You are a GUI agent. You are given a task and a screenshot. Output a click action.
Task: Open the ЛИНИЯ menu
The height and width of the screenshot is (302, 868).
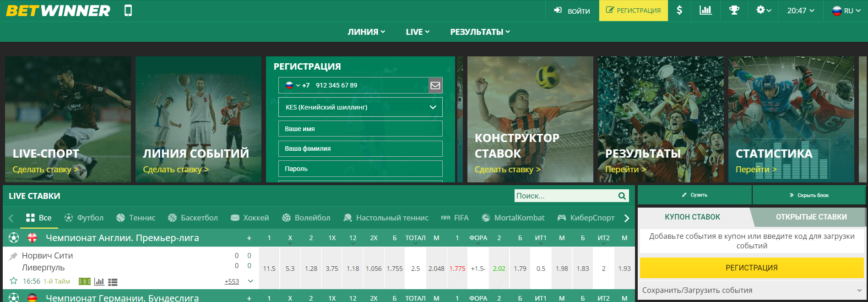(366, 32)
